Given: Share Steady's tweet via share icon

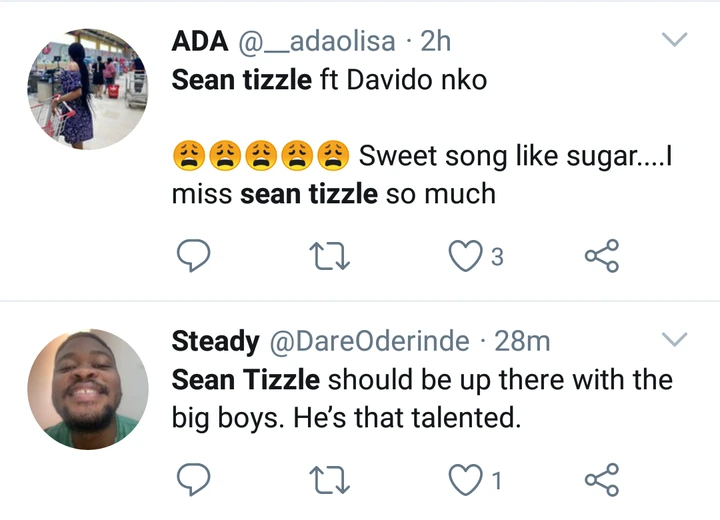Looking at the screenshot, I should [601, 481].
